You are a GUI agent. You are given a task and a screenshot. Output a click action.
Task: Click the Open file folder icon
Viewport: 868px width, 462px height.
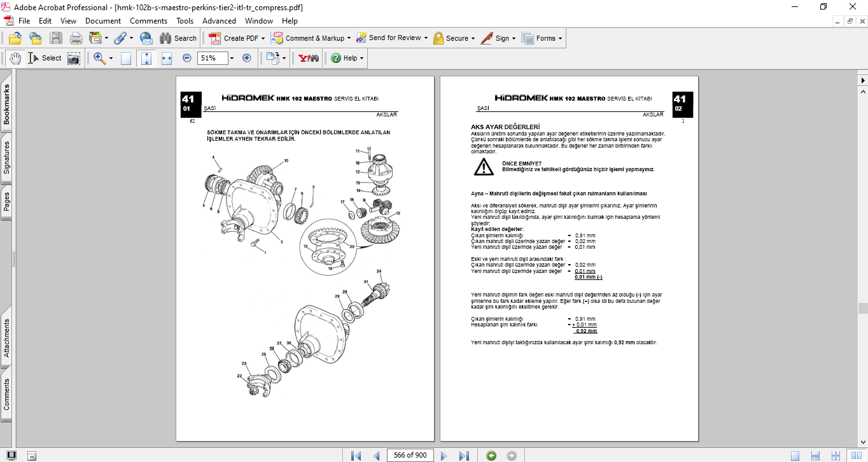click(x=15, y=38)
